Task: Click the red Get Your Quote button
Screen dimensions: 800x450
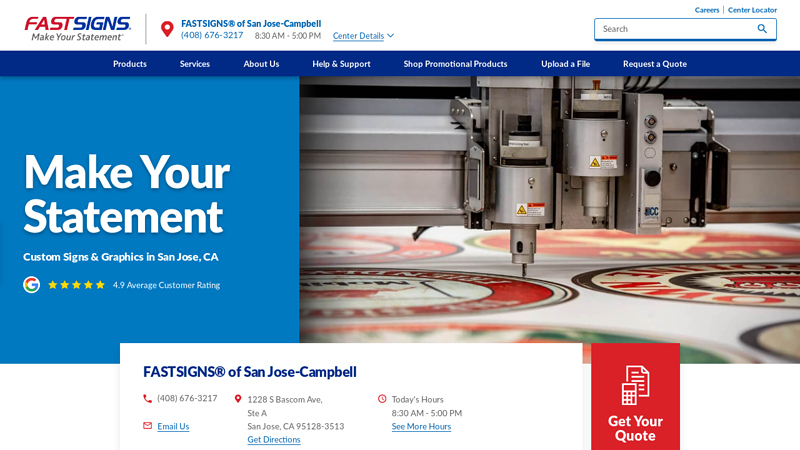Action: [635, 397]
